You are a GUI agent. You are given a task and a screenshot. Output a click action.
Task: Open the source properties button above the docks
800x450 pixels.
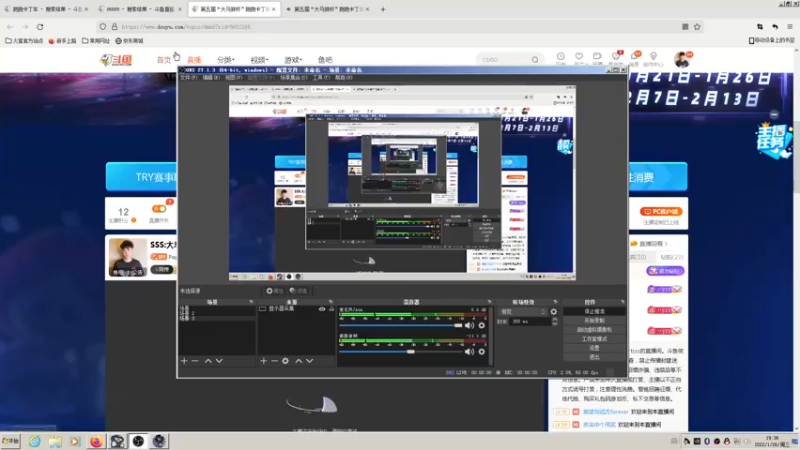click(274, 291)
